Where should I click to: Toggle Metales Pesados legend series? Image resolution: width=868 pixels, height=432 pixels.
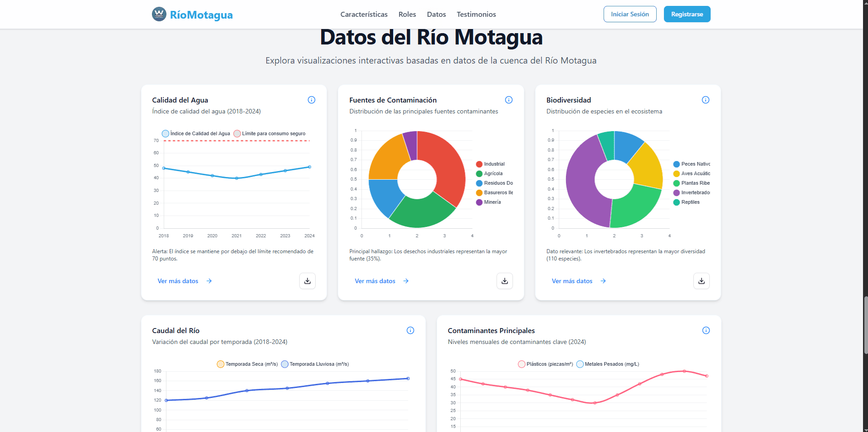(608, 364)
